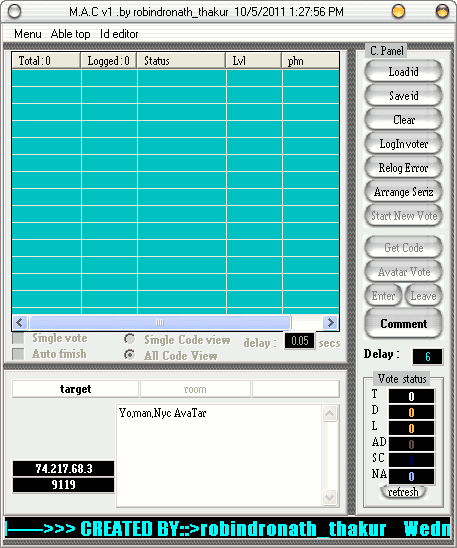The image size is (457, 548).
Task: Click the comment box scroll down arrow
Action: pyautogui.click(x=329, y=497)
